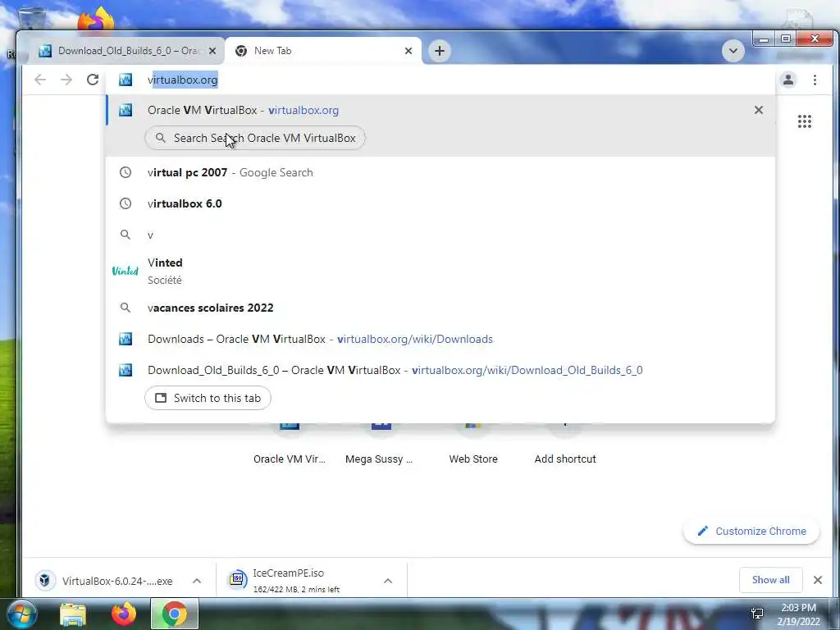Select the Vinted Société suggestion
This screenshot has width=840, height=630.
(x=441, y=271)
